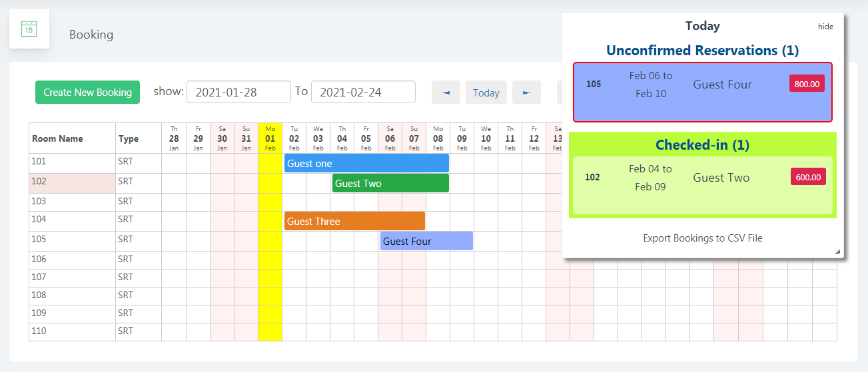Focus the end date field 2021-02-24
Image resolution: width=868 pixels, height=372 pixels.
pos(363,92)
